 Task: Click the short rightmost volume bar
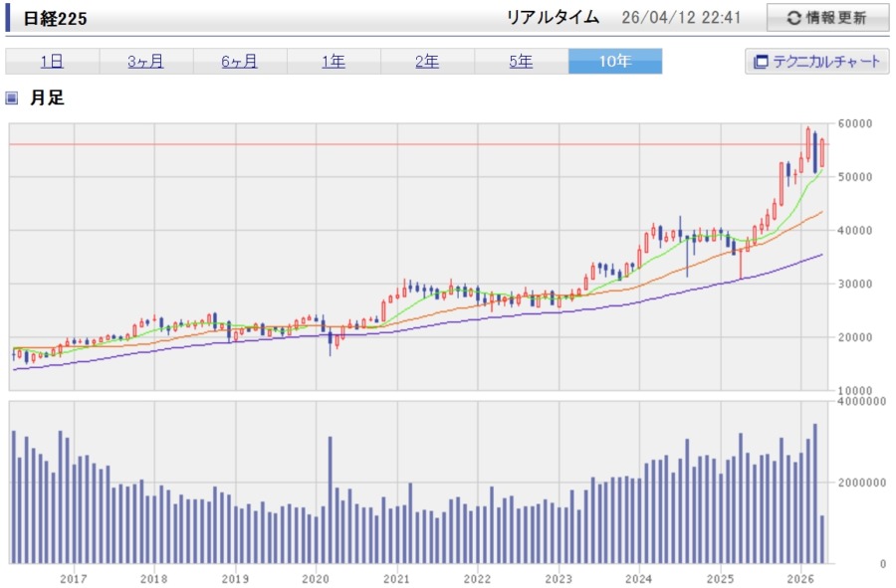(x=822, y=538)
